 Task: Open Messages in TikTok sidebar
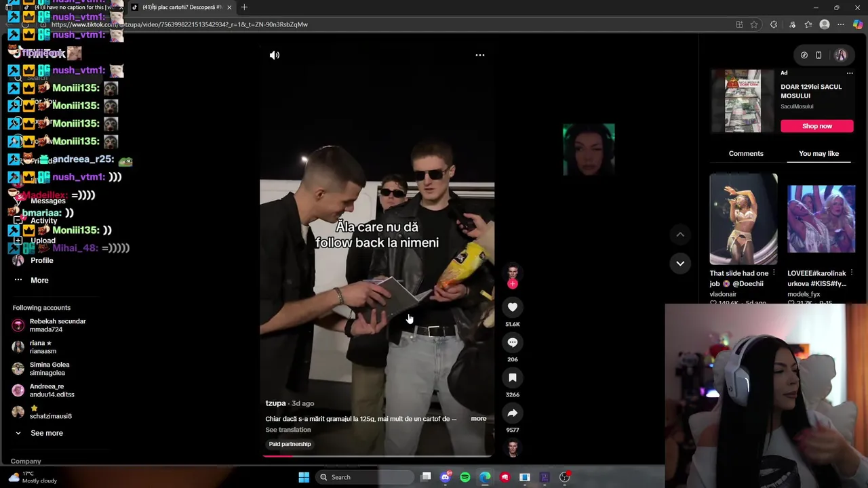(x=47, y=201)
